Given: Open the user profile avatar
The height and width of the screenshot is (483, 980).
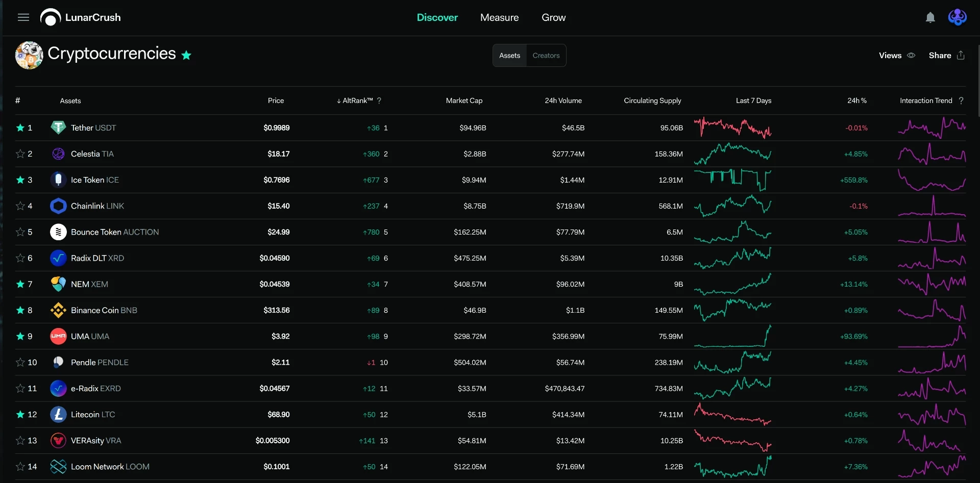Looking at the screenshot, I should (x=957, y=17).
